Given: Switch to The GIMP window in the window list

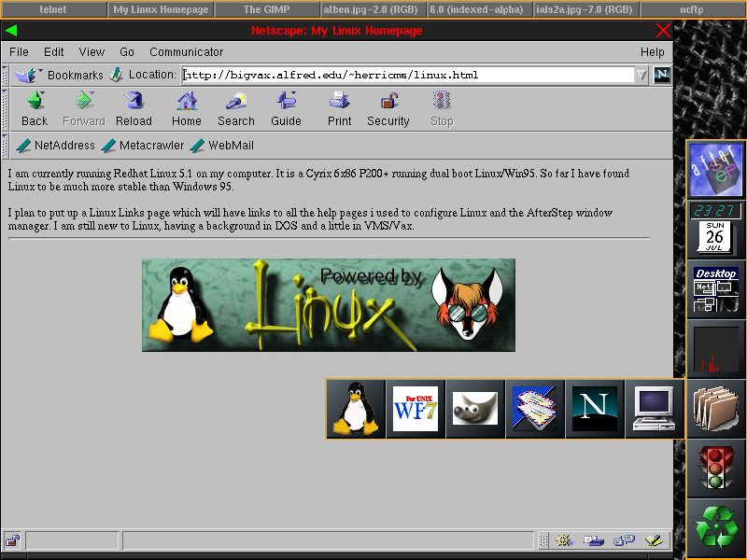Looking at the screenshot, I should click(x=266, y=9).
